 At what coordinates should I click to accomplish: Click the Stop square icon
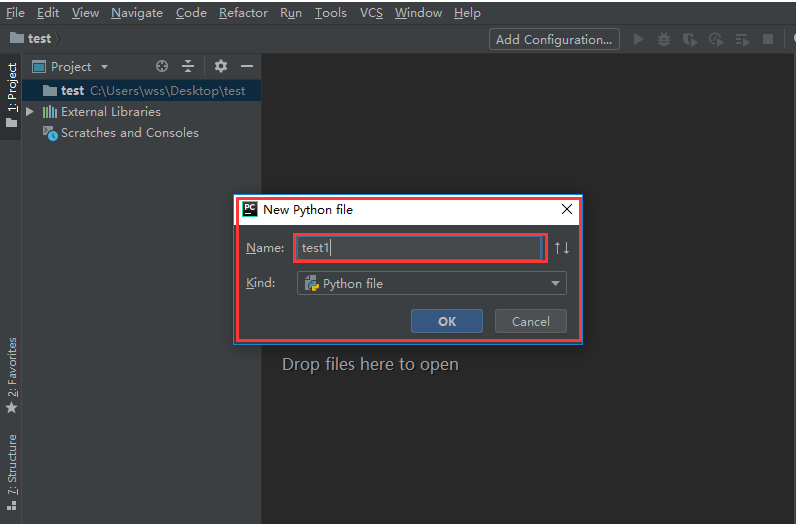click(768, 39)
